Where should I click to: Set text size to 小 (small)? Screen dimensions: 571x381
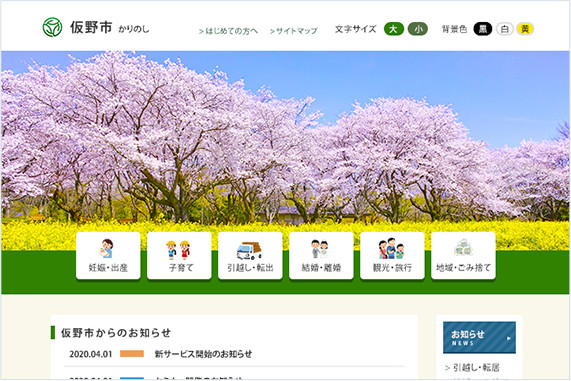pos(418,29)
